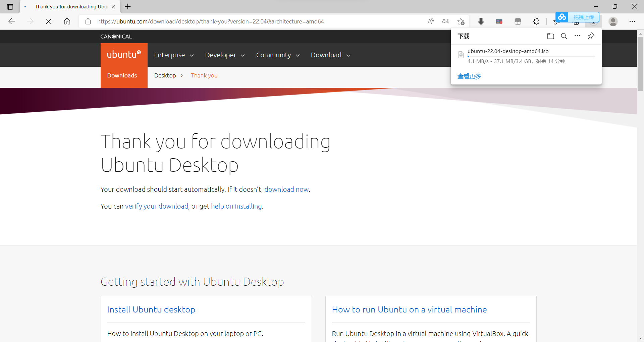
Task: Close the Thank you for downloading tab
Action: point(113,7)
